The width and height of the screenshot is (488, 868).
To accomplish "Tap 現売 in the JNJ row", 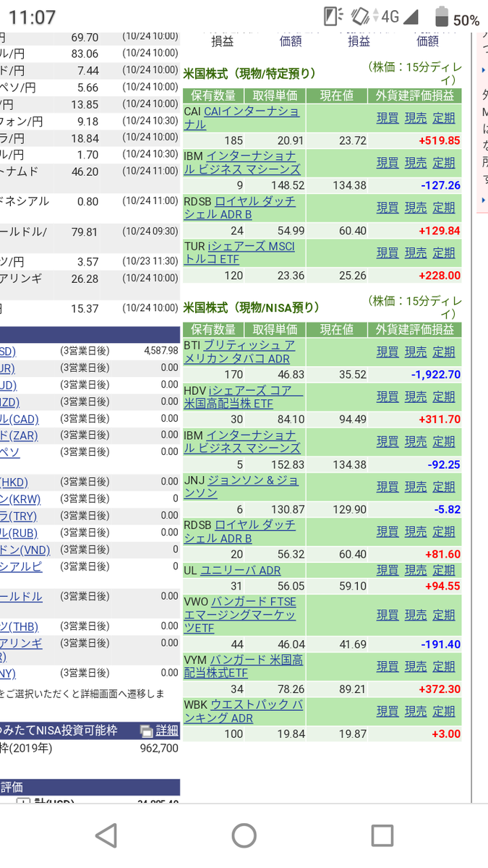I will pyautogui.click(x=416, y=486).
